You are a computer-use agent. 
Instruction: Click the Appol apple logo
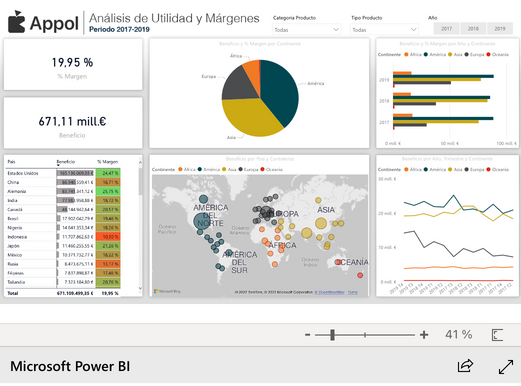click(x=16, y=22)
